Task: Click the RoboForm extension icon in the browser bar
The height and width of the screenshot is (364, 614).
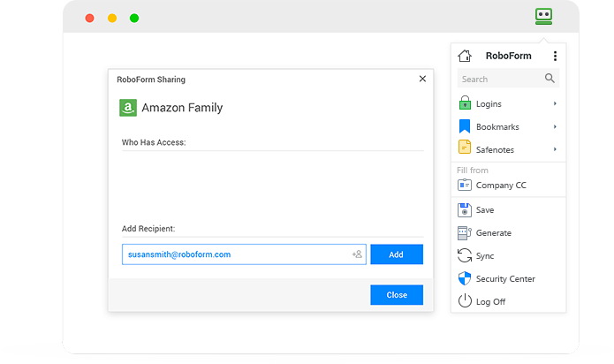Action: click(x=543, y=17)
